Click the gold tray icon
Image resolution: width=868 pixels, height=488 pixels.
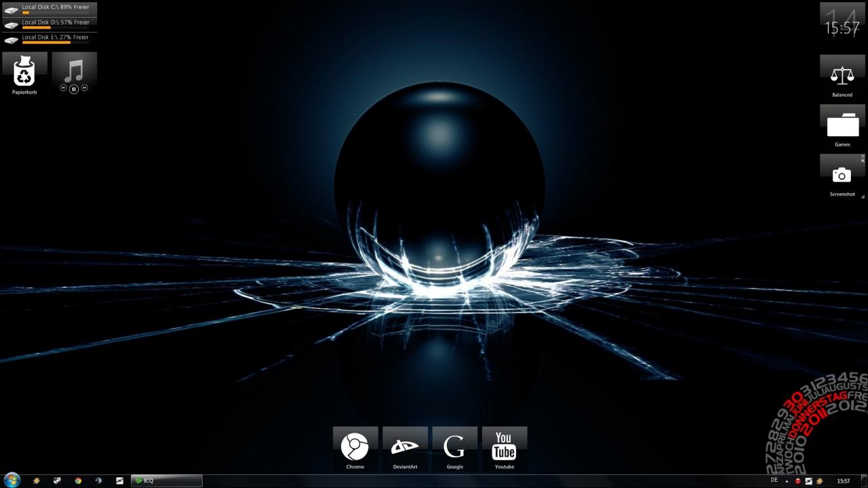(820, 481)
